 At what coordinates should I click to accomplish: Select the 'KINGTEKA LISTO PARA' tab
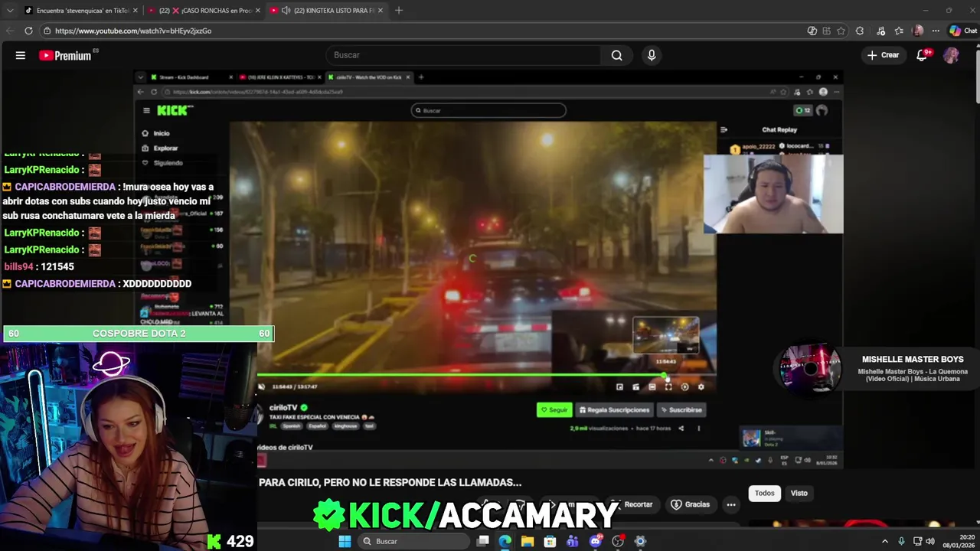coord(327,11)
